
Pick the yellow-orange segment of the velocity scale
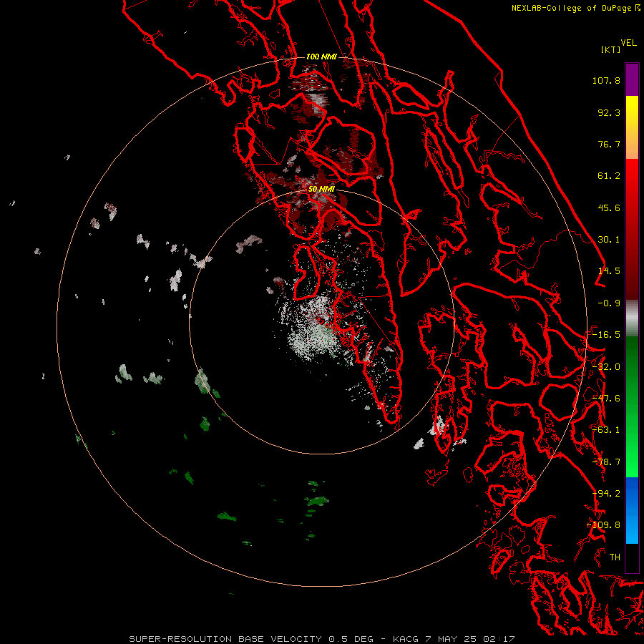click(632, 127)
